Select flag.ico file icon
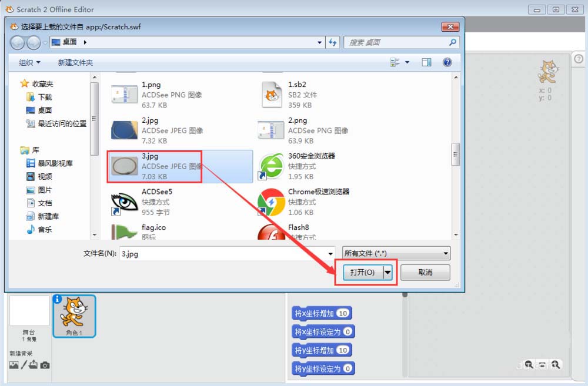This screenshot has width=588, height=386. [124, 231]
